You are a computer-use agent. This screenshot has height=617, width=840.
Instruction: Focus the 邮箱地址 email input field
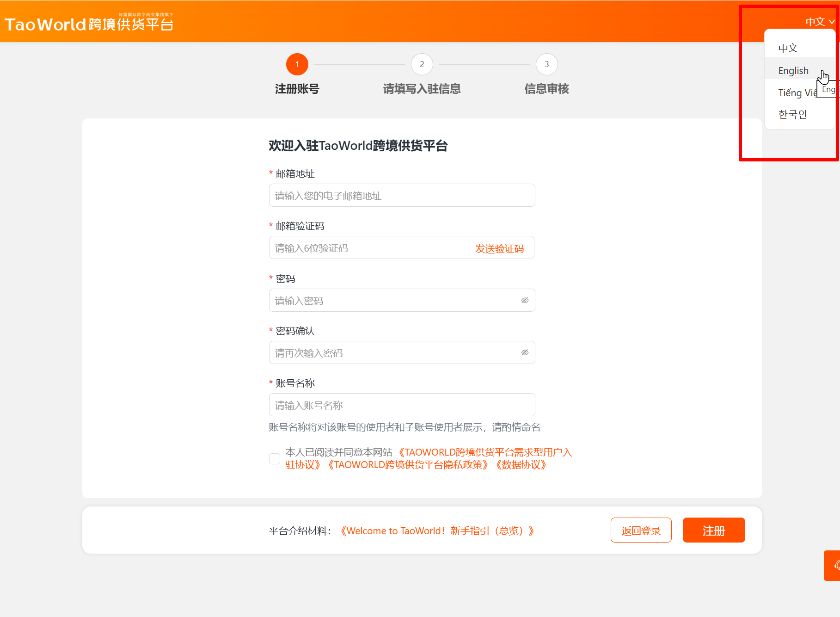coord(401,196)
